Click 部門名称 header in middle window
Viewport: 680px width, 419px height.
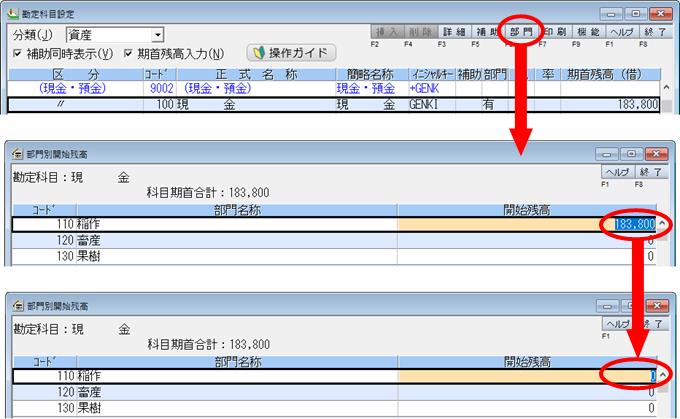click(x=237, y=210)
